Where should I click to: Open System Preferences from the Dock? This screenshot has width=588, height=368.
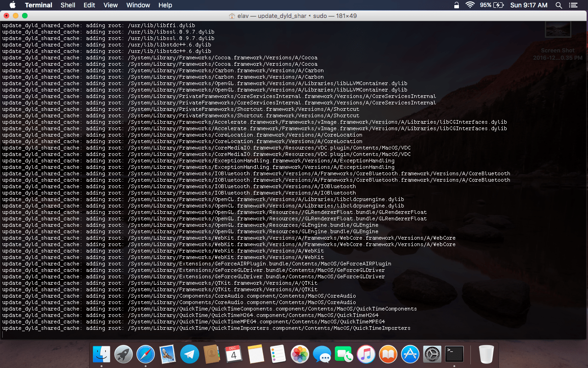432,354
